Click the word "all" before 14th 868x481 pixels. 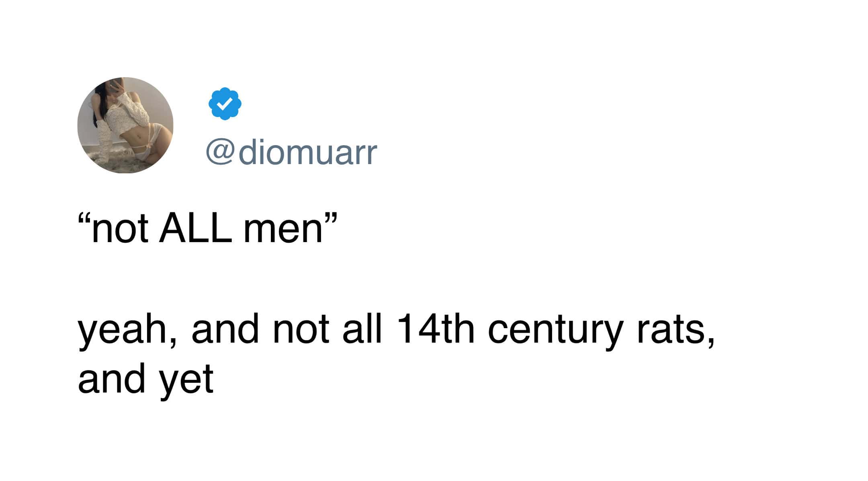pos(362,329)
